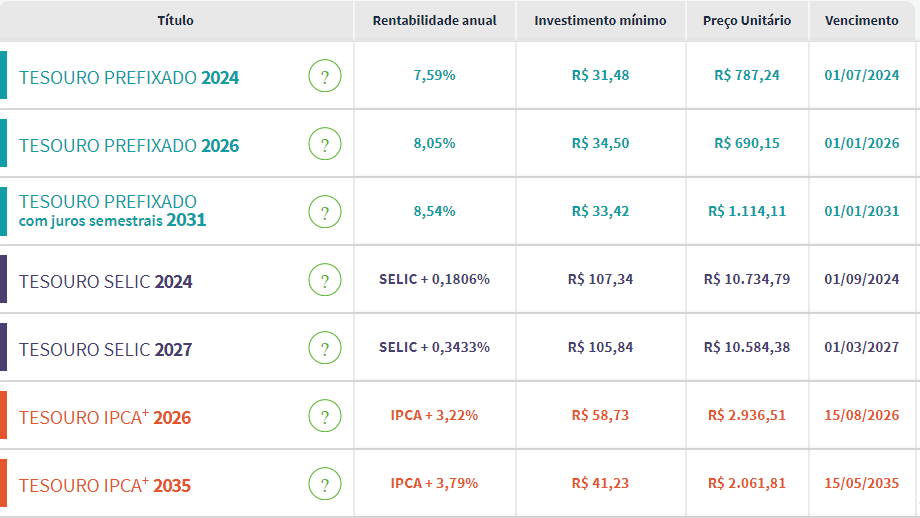The width and height of the screenshot is (920, 518).
Task: Open the TESOURO PREFIXADO 2024 title
Action: [129, 77]
